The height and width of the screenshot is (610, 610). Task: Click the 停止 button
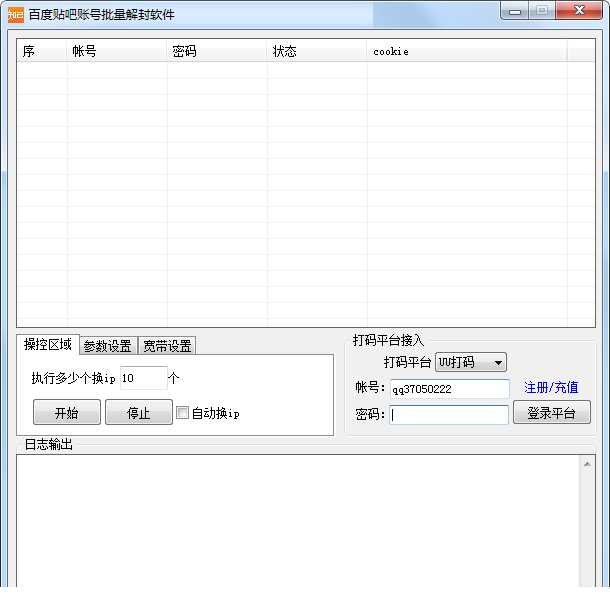tap(139, 412)
